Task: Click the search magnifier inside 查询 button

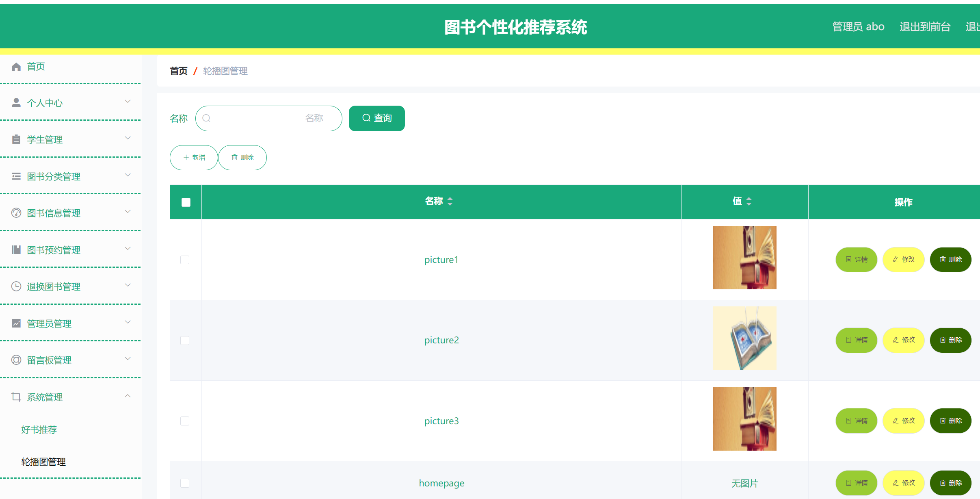Action: point(366,118)
